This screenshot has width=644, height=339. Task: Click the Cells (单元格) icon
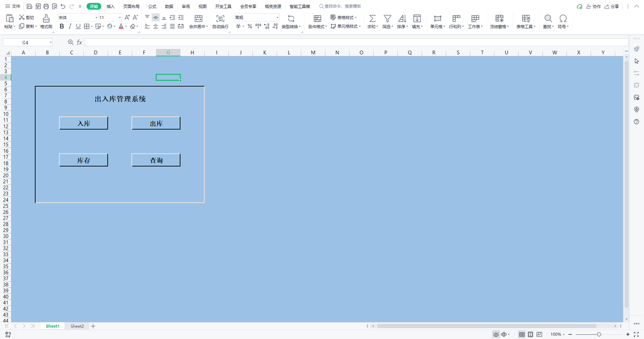click(x=437, y=18)
